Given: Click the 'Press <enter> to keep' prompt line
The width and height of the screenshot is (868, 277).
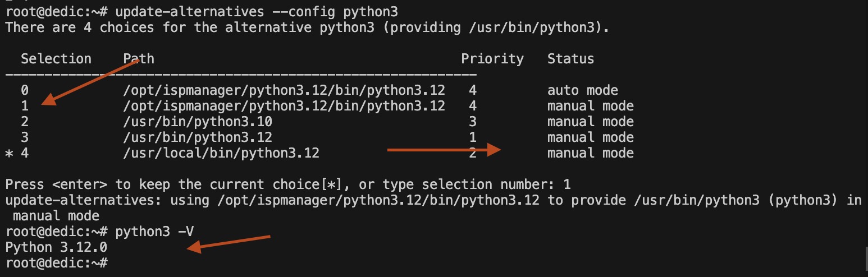Looking at the screenshot, I should pos(288,184).
